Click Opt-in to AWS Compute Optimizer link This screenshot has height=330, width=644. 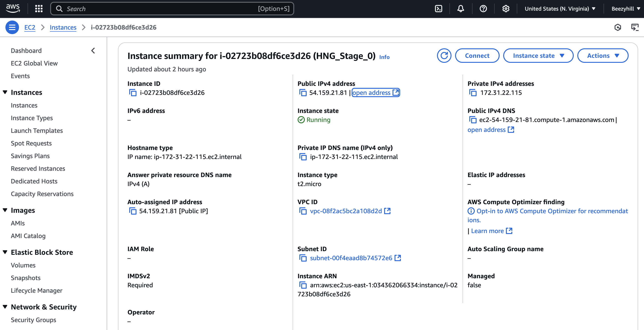pos(548,215)
